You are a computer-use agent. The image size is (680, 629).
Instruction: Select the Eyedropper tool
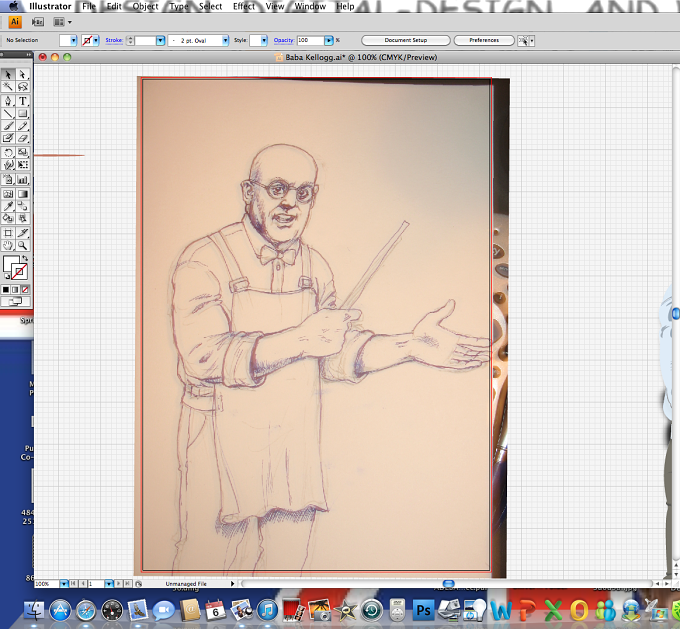coord(8,206)
